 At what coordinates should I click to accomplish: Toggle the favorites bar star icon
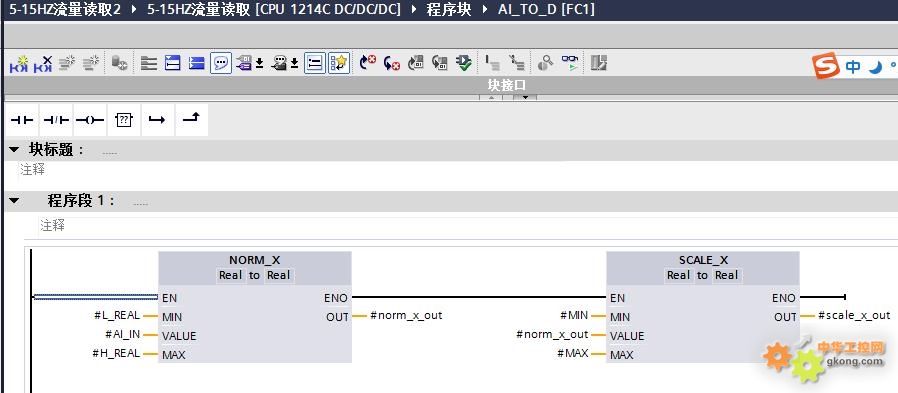point(338,63)
